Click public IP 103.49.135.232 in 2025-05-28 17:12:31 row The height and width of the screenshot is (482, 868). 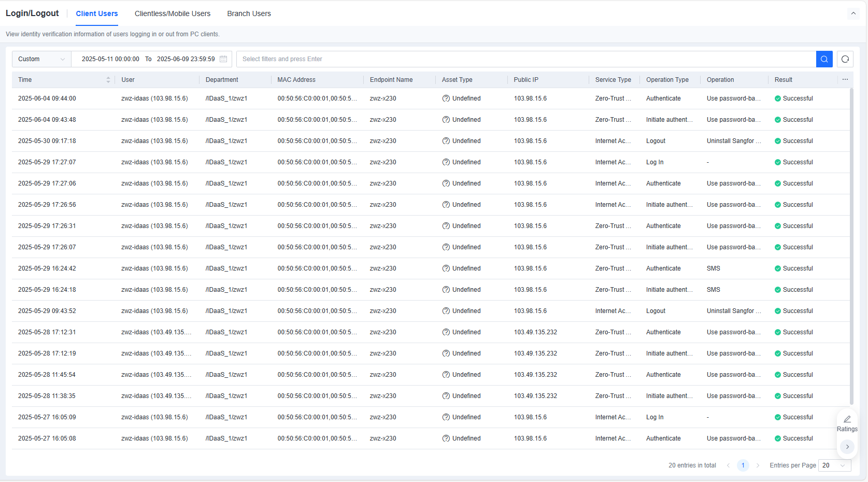point(535,332)
